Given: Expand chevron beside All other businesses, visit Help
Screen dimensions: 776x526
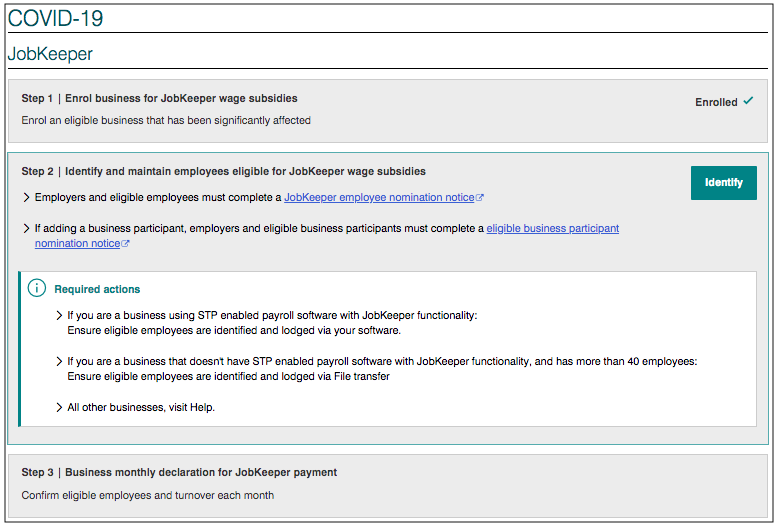Looking at the screenshot, I should 59,408.
